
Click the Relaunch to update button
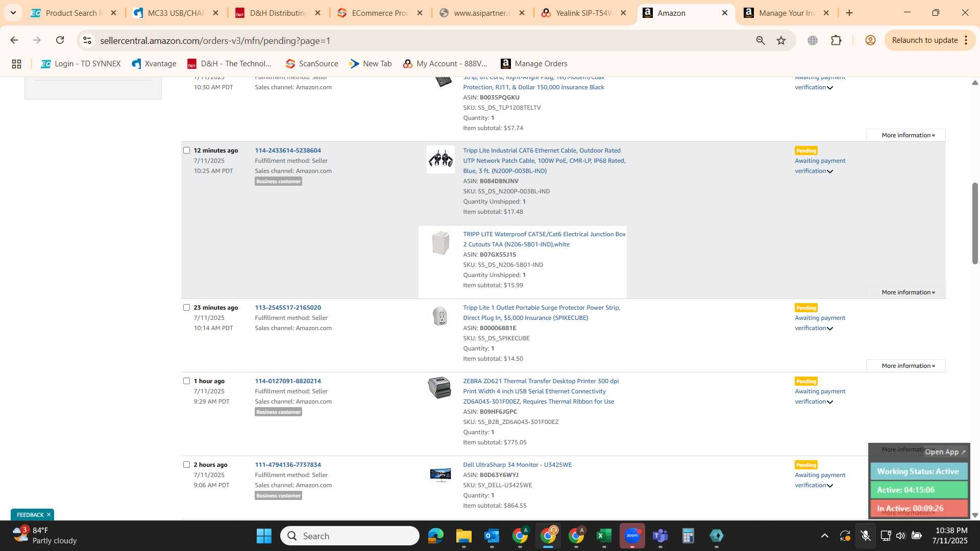click(x=924, y=40)
